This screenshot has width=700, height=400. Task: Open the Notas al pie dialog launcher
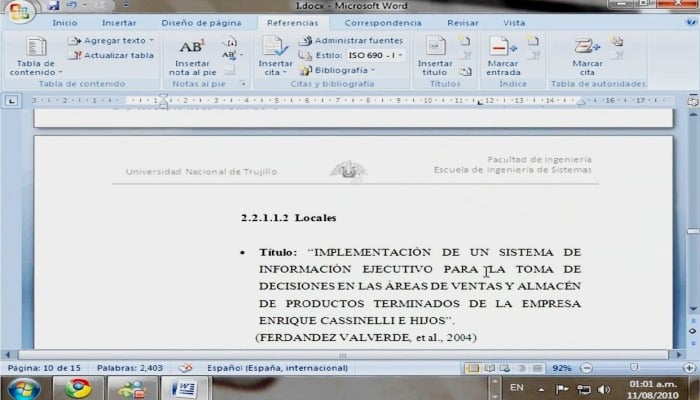[x=243, y=83]
